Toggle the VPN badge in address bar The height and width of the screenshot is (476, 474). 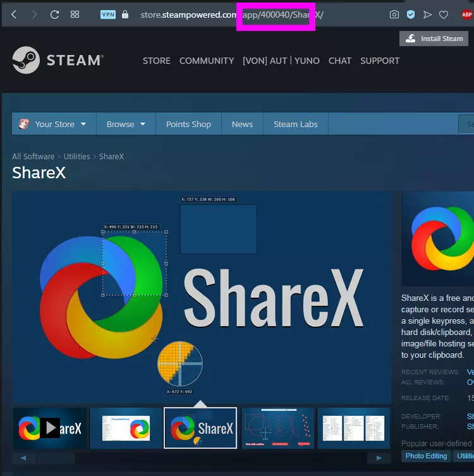tap(108, 15)
